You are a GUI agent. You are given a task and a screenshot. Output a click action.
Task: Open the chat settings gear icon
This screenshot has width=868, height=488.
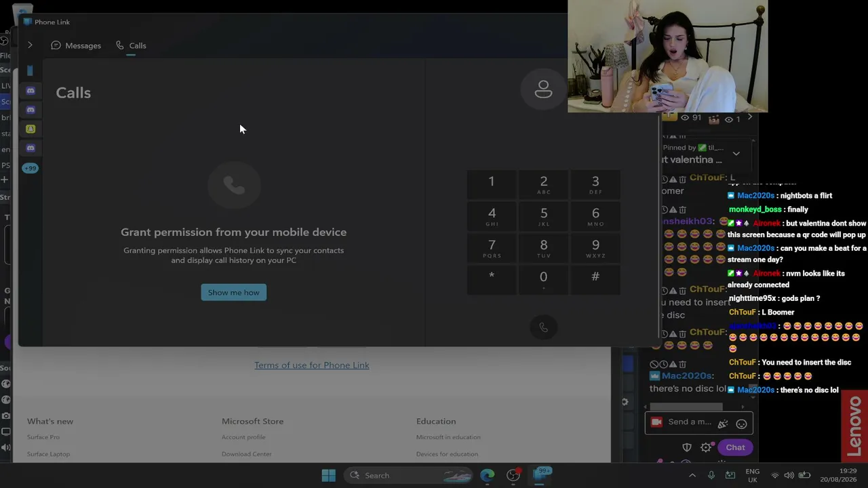(x=706, y=447)
